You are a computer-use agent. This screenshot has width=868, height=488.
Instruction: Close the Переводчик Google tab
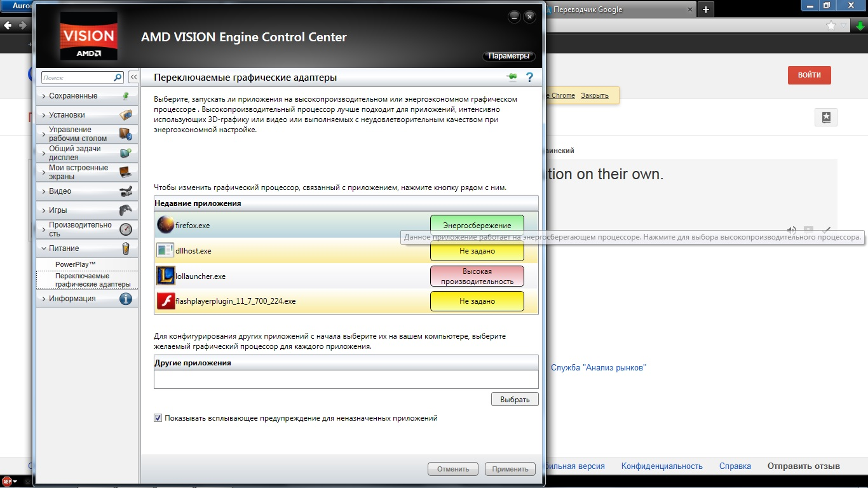click(690, 10)
